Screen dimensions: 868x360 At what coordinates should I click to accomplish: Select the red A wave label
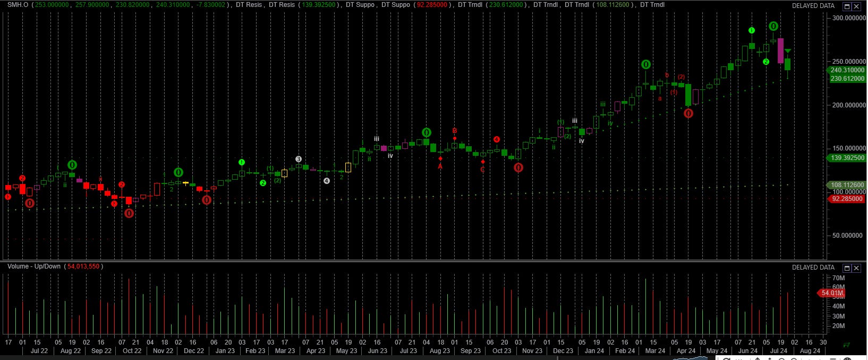[440, 166]
